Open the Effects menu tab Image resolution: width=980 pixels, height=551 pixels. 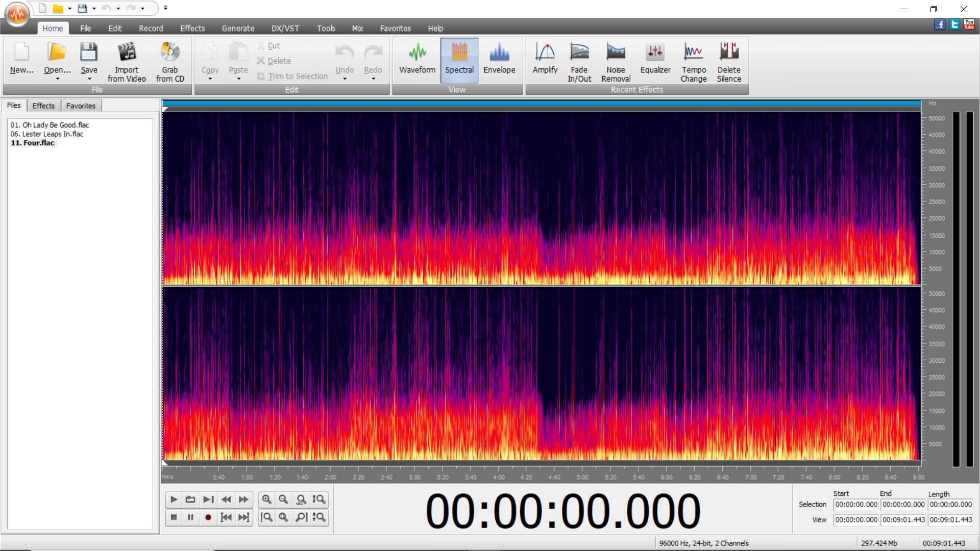tap(192, 29)
